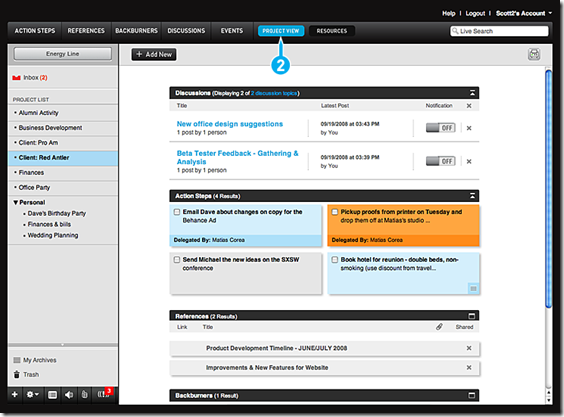Open My Archives
This screenshot has height=417, width=564.
tap(35, 360)
